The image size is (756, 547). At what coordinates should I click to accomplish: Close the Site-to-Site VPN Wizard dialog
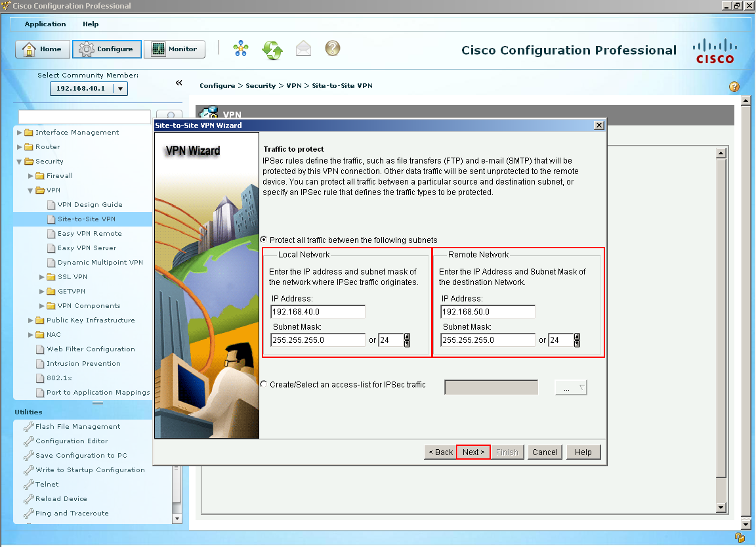pos(598,125)
